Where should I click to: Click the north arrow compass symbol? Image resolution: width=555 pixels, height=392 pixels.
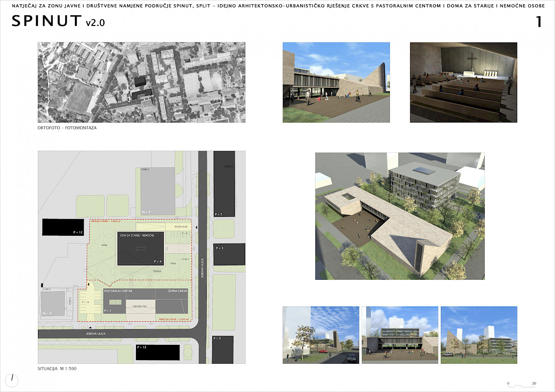pyautogui.click(x=13, y=380)
